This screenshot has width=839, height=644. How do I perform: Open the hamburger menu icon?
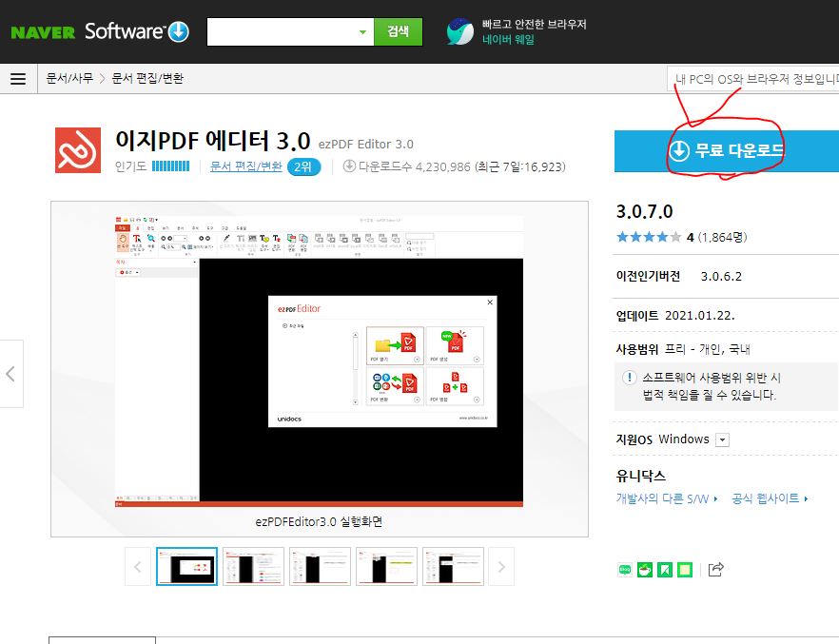click(x=18, y=79)
